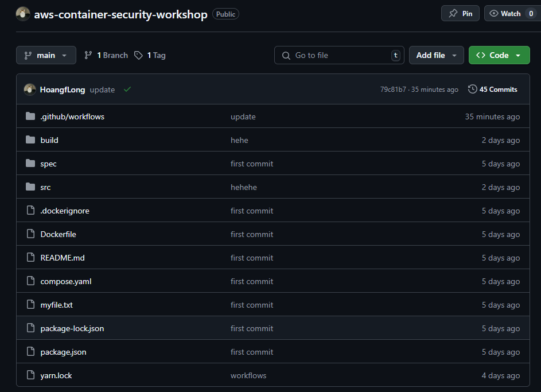Screen dimensions: 541x392
Task: Click the Dockerfile file icon
Action: pos(30,234)
